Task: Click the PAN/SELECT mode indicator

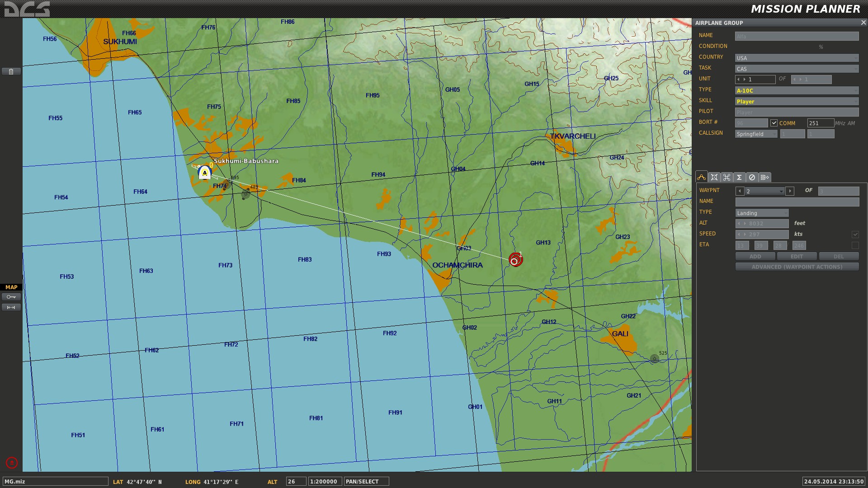Action: click(x=366, y=482)
